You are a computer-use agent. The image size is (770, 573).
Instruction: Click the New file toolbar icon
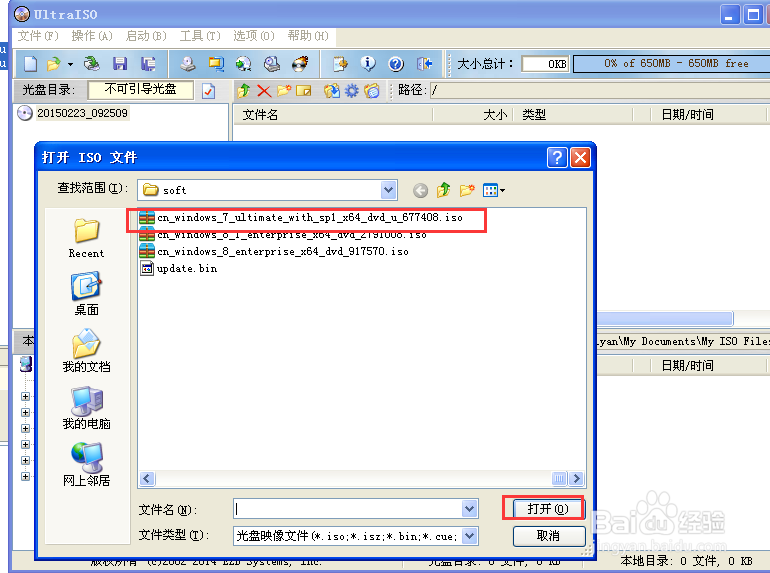[x=30, y=64]
